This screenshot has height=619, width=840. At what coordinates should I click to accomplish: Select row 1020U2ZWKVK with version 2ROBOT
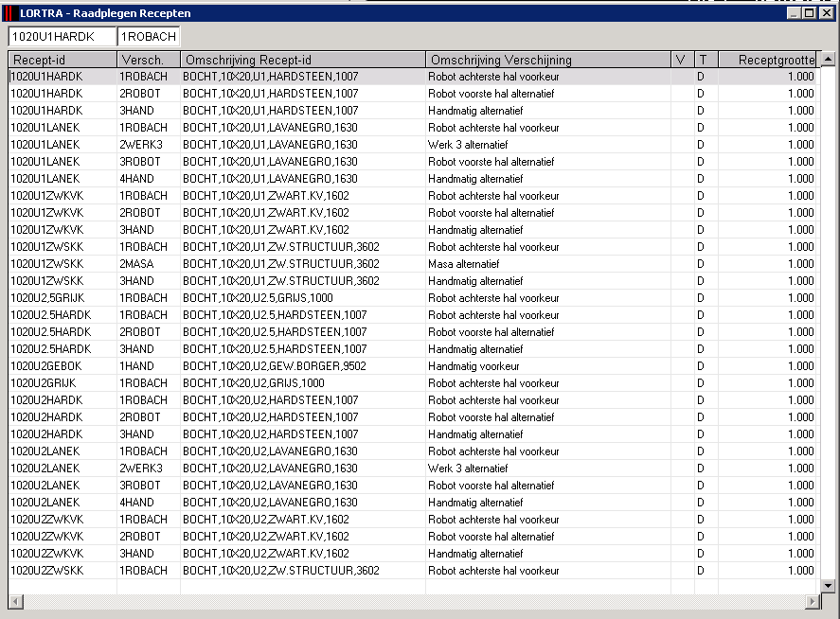click(x=415, y=537)
